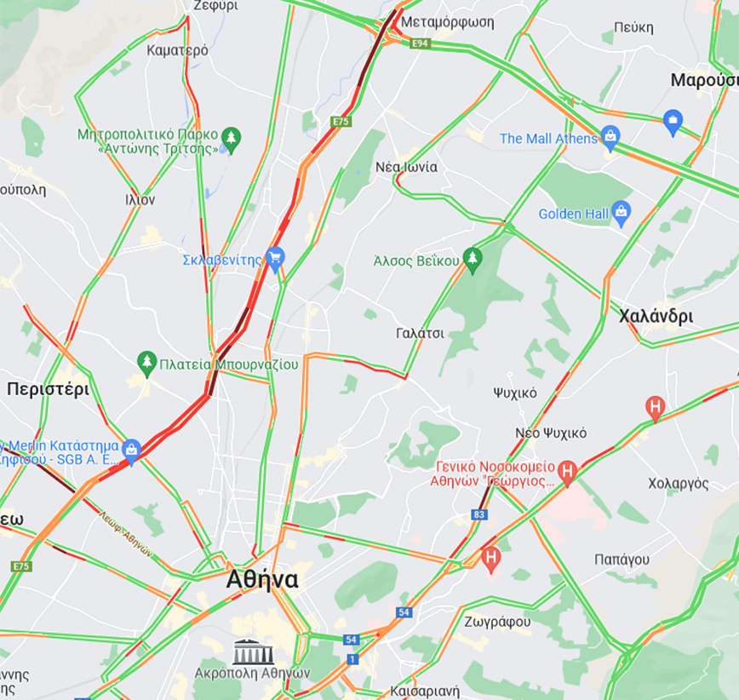Viewport: 739px width, 700px height.
Task: Click the Χαλάνδρι district label
Action: coord(656,316)
